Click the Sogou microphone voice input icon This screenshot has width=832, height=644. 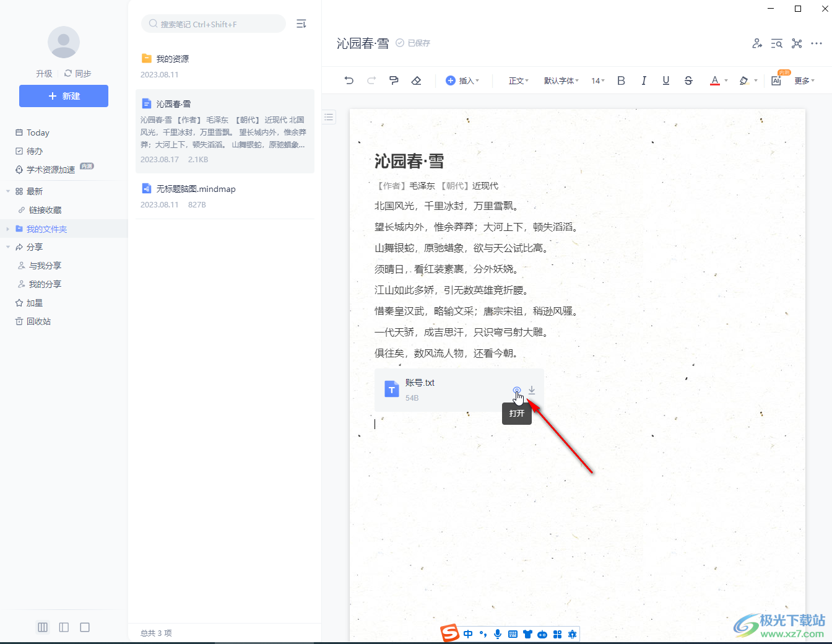tap(498, 634)
